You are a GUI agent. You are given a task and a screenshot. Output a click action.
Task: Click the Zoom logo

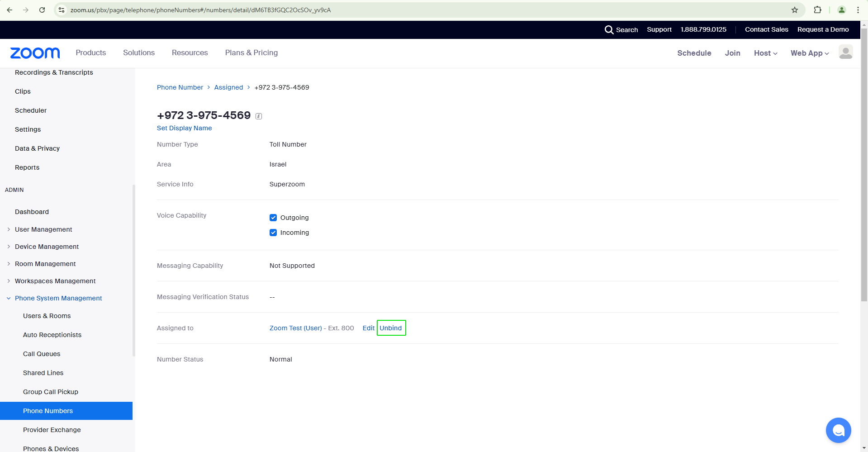point(35,53)
